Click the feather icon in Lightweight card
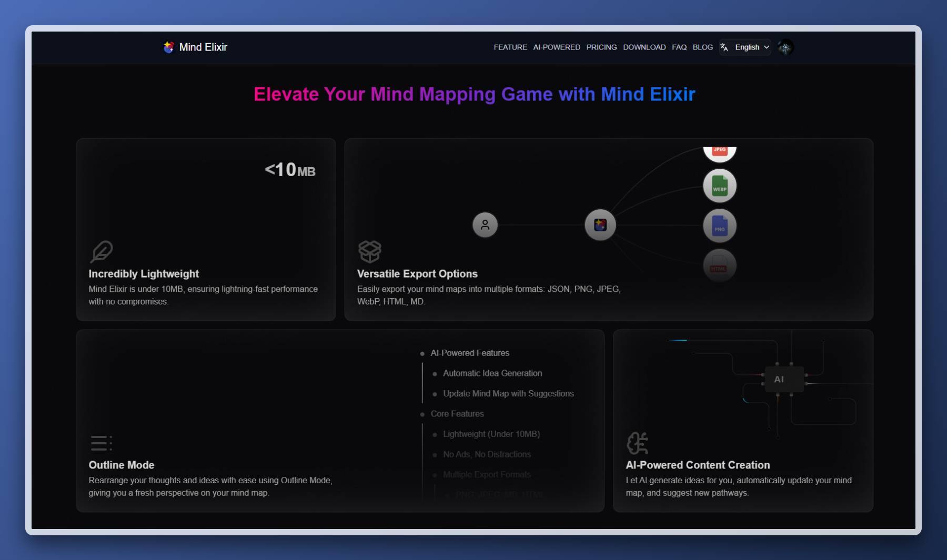The height and width of the screenshot is (560, 947). point(101,251)
